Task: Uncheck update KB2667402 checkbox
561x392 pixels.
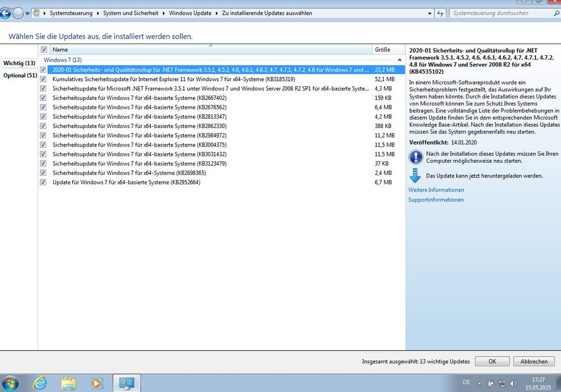Action: coord(43,98)
